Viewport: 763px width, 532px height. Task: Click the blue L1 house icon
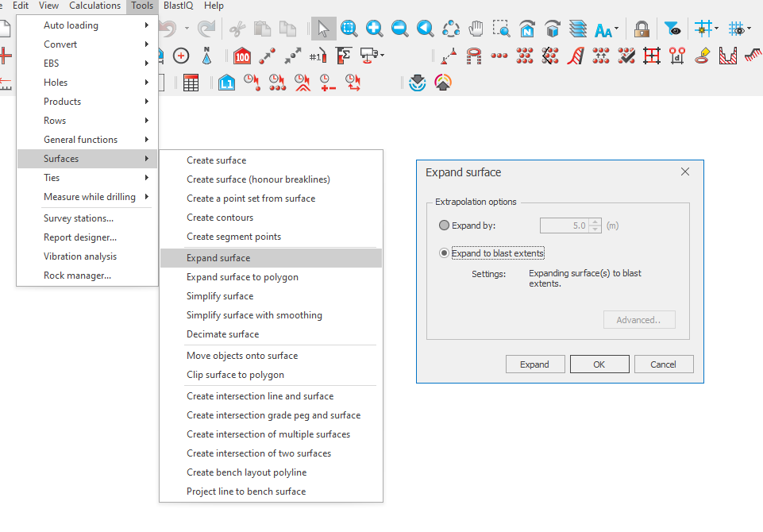tap(226, 83)
